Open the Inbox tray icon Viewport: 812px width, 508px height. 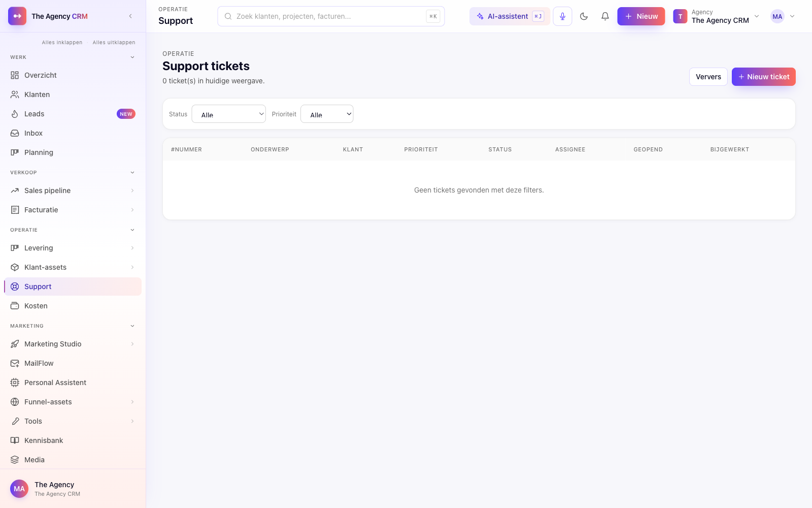(15, 133)
